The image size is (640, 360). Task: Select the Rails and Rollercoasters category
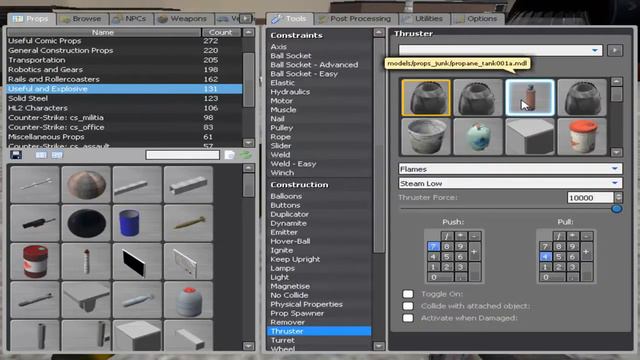point(124,79)
